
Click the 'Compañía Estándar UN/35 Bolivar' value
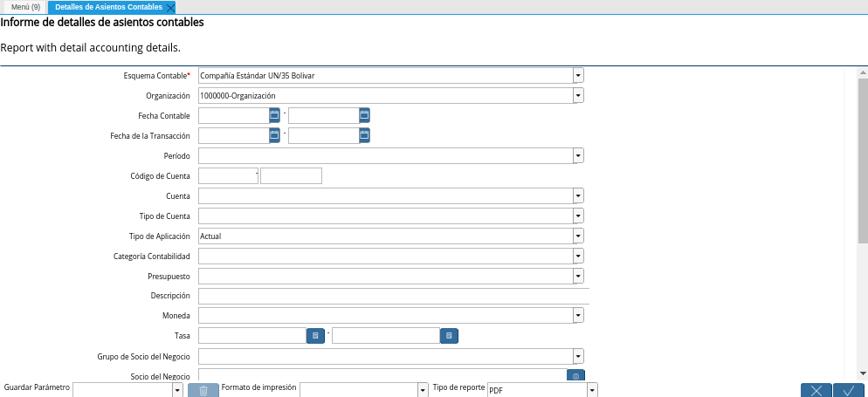tap(258, 76)
